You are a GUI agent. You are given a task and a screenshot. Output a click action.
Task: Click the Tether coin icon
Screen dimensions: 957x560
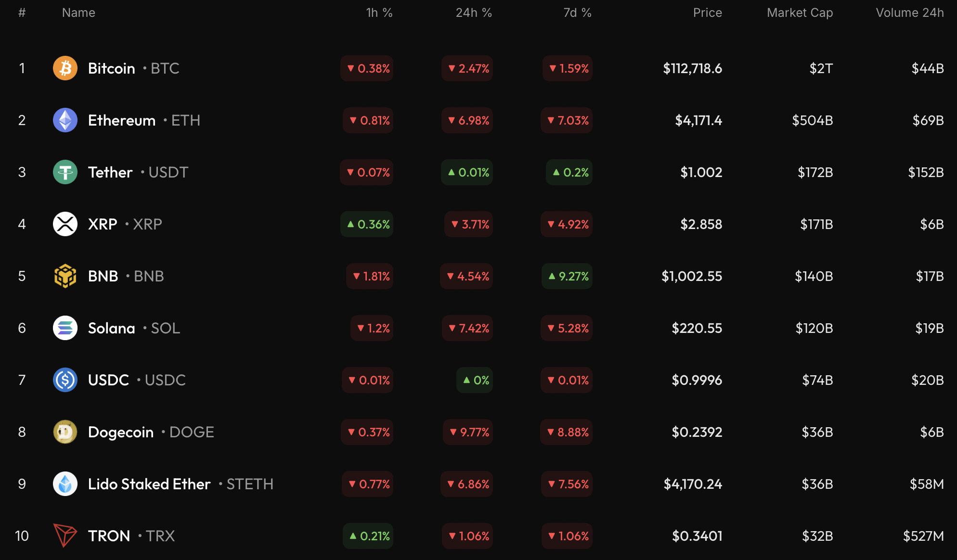point(65,172)
